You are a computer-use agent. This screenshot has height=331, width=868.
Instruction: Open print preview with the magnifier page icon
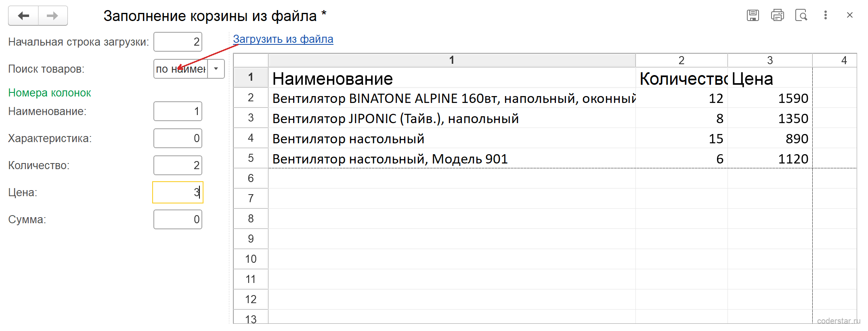(801, 15)
